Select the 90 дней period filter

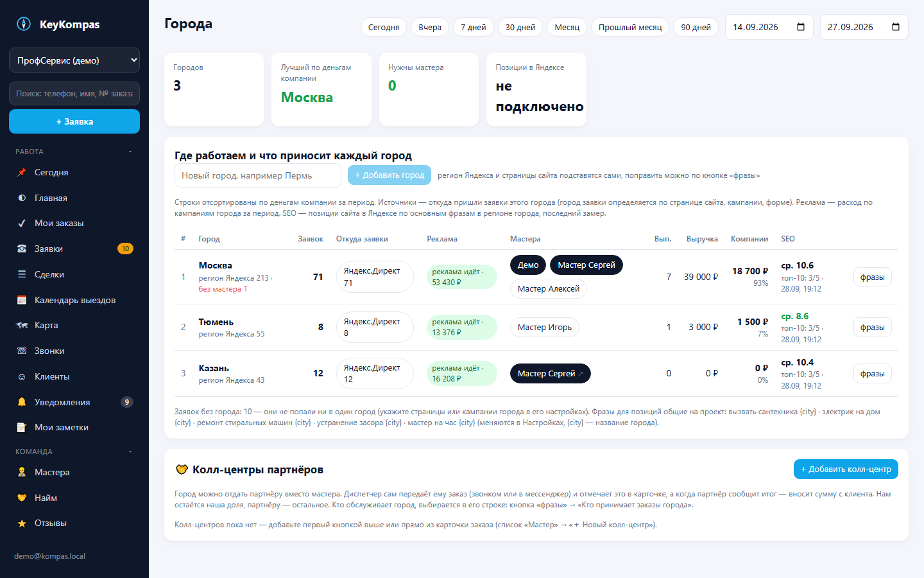click(x=696, y=27)
